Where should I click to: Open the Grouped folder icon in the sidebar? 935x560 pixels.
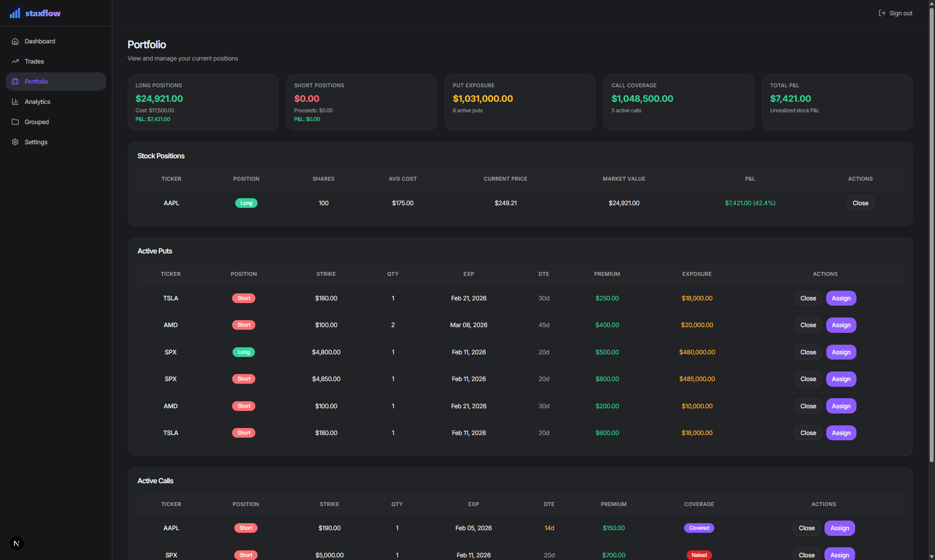[15, 121]
